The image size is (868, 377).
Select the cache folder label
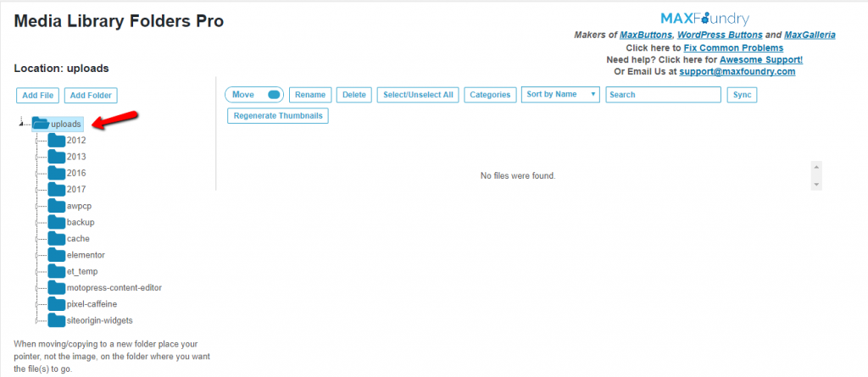coord(78,239)
